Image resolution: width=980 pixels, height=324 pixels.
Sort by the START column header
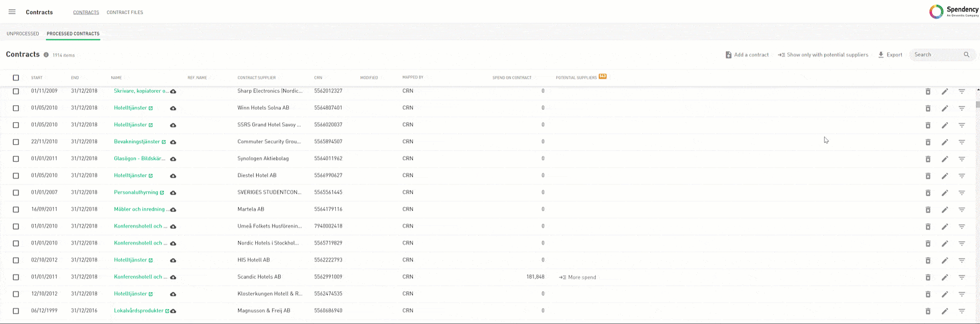37,78
